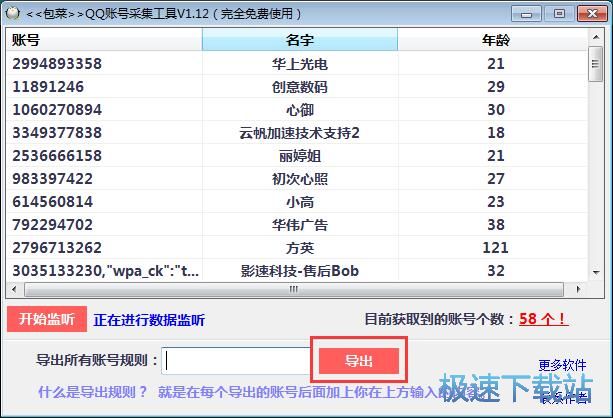Focus the 导出所有账号规则 input field
This screenshot has width=613, height=418.
pos(237,361)
